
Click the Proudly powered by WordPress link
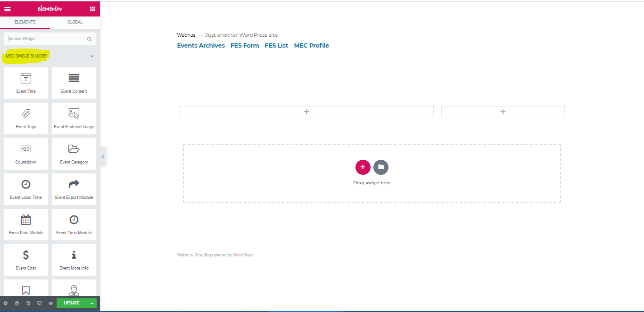[x=224, y=255]
